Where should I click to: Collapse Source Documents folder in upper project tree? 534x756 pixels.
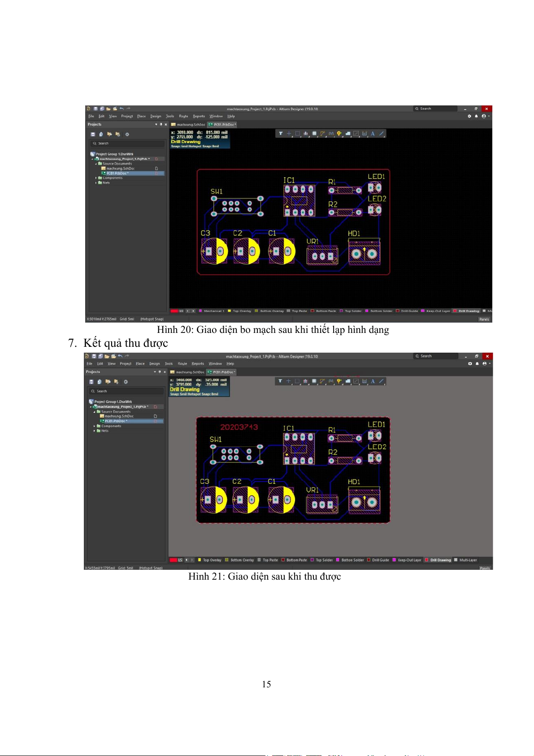tap(96, 164)
